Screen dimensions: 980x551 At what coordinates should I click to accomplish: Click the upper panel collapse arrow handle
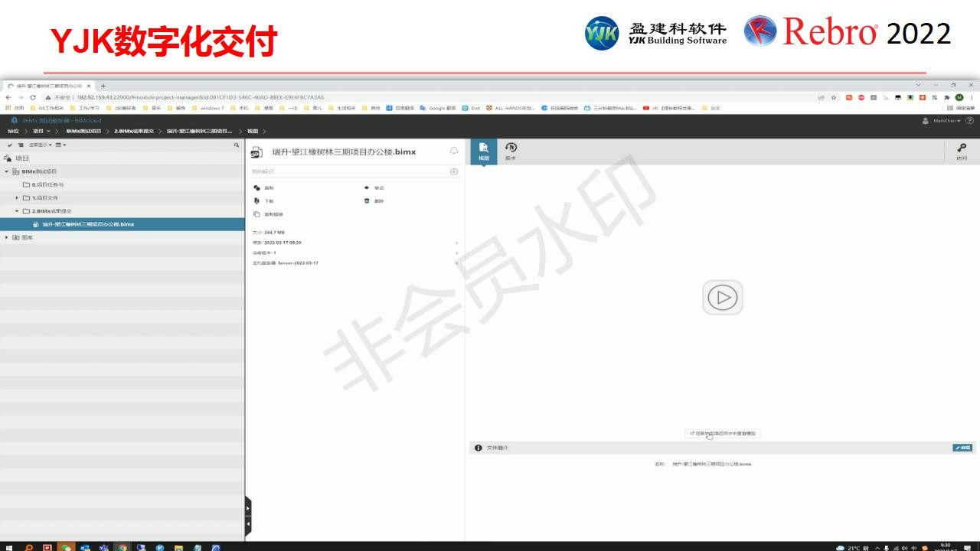247,507
